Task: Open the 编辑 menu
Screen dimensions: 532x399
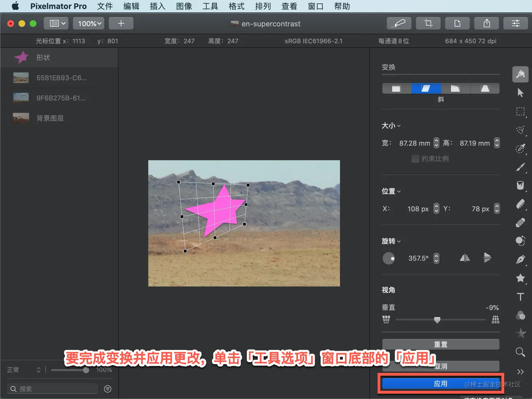Action: point(131,6)
